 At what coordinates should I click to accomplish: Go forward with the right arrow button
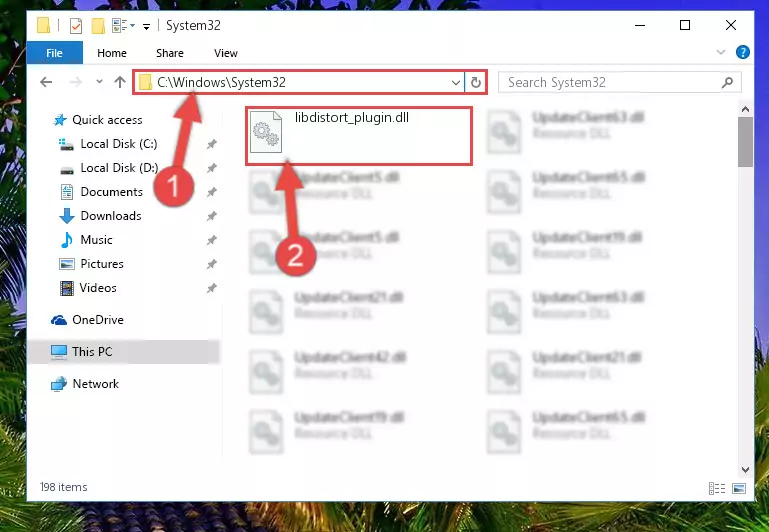pyautogui.click(x=76, y=82)
